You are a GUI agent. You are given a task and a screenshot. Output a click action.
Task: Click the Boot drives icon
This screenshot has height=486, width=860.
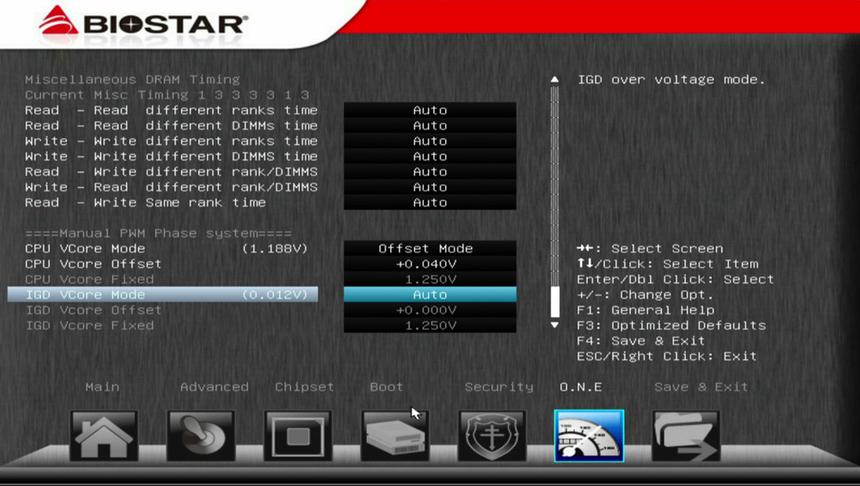tap(394, 436)
